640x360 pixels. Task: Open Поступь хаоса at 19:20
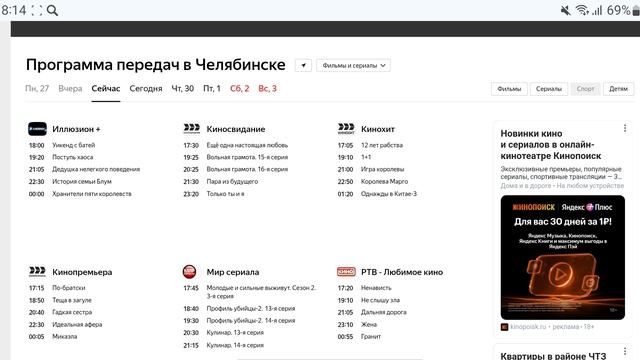pyautogui.click(x=73, y=157)
